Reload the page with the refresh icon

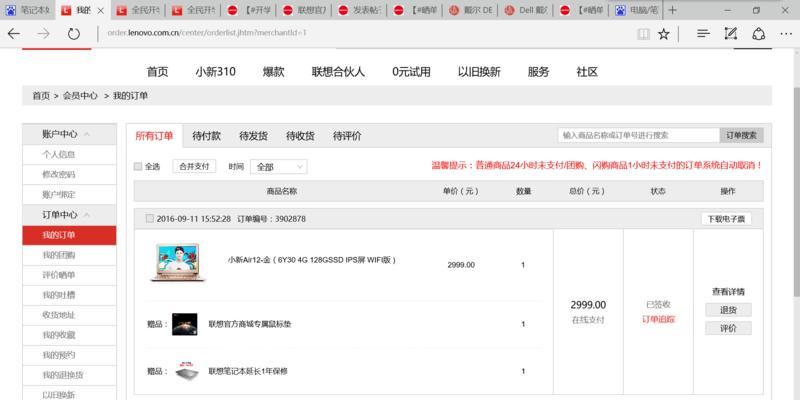coord(74,34)
